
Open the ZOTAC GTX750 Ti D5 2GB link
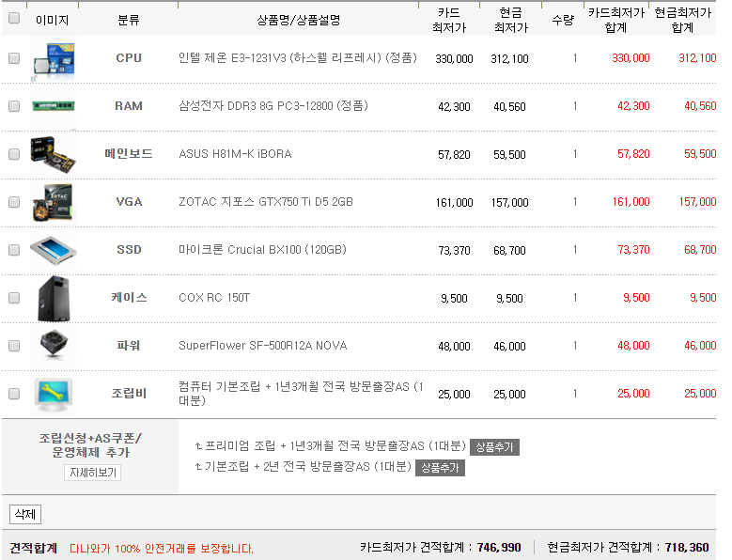click(266, 202)
